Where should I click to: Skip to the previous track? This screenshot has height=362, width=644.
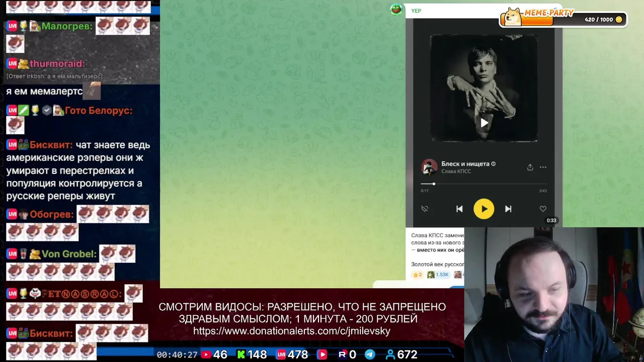pyautogui.click(x=459, y=209)
